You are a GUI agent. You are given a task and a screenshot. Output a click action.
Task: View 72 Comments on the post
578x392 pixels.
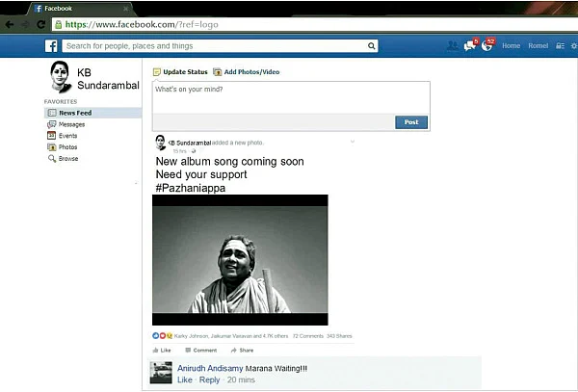tap(308, 336)
